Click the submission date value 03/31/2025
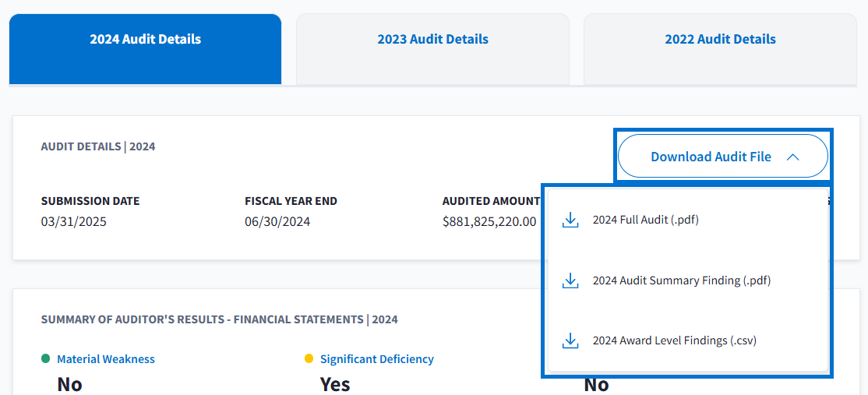The height and width of the screenshot is (395, 868). pyautogui.click(x=74, y=222)
